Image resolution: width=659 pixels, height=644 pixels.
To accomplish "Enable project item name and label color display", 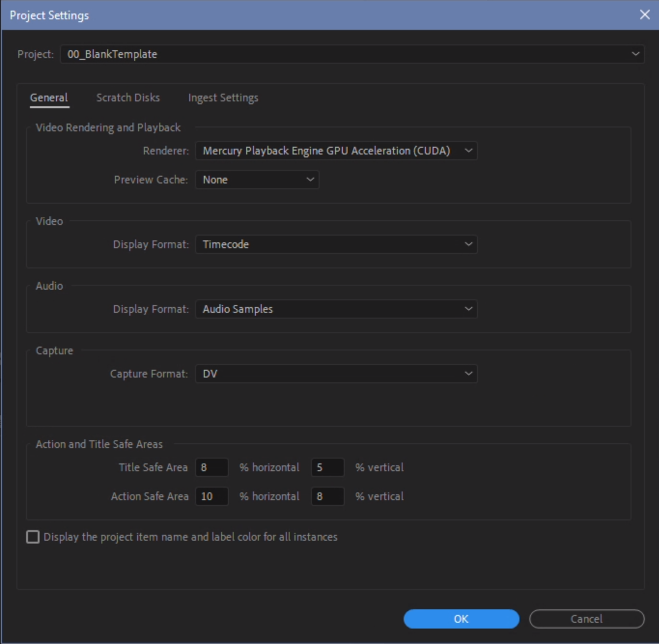I will click(x=32, y=536).
